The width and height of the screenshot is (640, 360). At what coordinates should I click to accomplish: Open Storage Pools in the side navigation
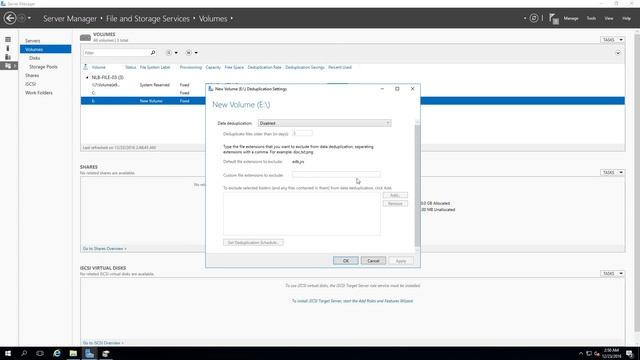click(43, 67)
